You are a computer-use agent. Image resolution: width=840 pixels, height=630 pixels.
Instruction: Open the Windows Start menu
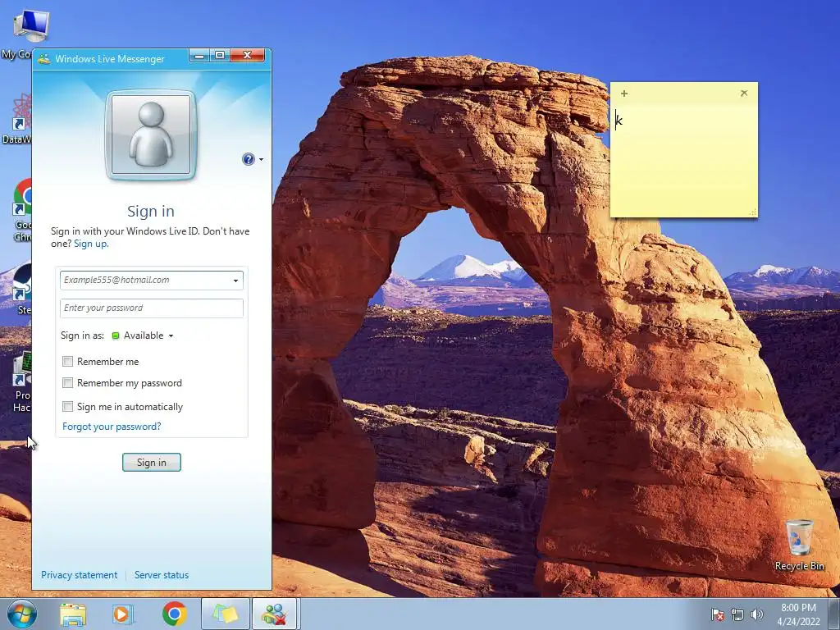pyautogui.click(x=22, y=614)
